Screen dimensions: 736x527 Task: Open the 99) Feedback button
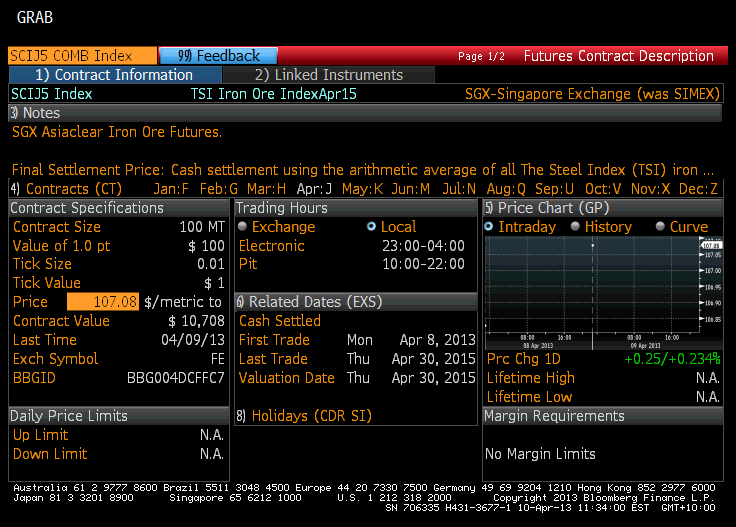click(x=218, y=55)
